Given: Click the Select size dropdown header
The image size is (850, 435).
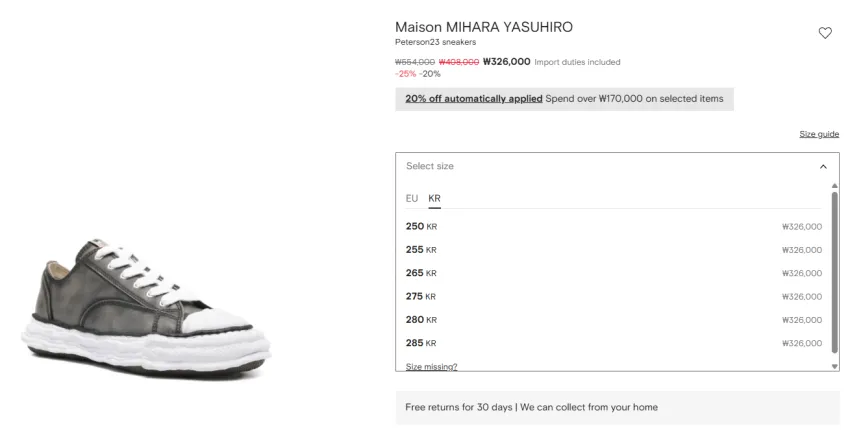Looking at the screenshot, I should coord(617,167).
